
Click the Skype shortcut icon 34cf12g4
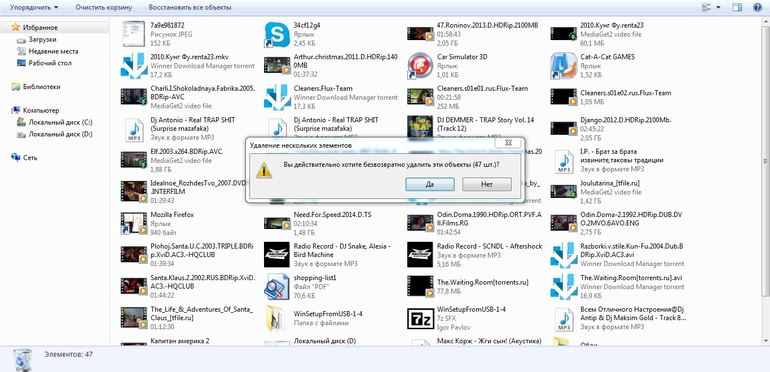277,34
